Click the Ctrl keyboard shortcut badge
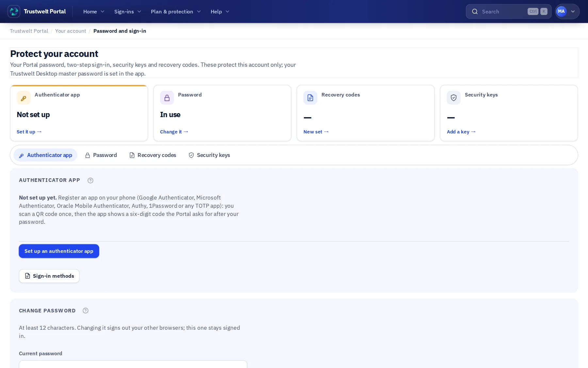588x368 pixels. point(533,11)
